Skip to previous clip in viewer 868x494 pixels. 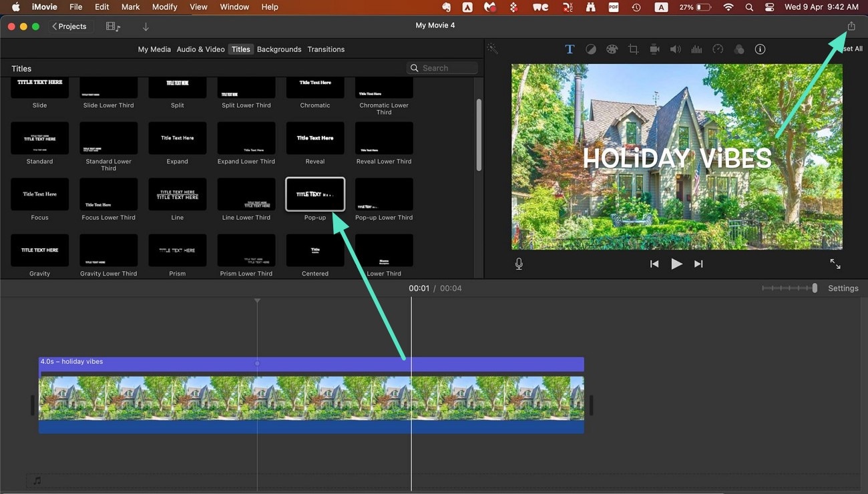654,264
